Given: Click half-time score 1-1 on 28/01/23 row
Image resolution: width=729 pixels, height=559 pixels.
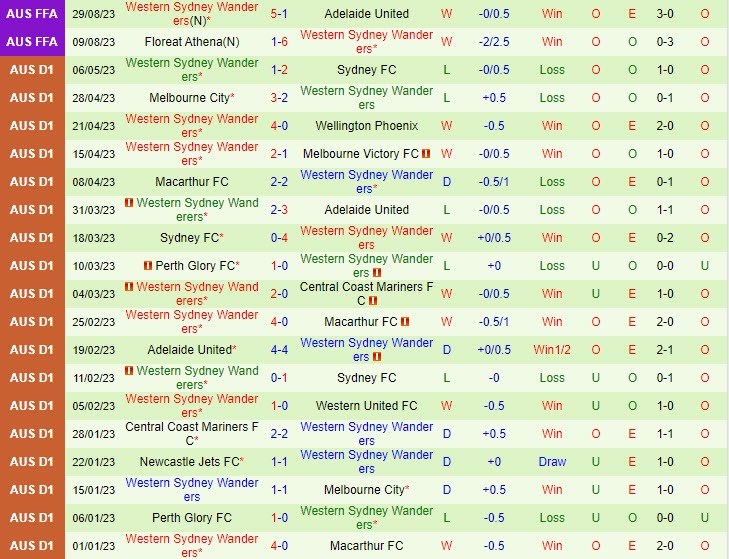Looking at the screenshot, I should click(665, 433).
